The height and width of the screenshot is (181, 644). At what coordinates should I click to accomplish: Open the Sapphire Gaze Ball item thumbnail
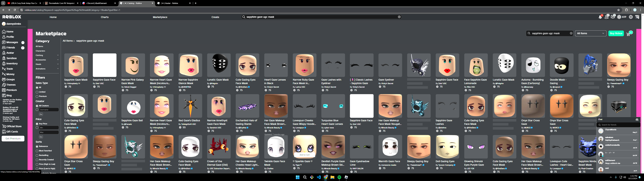tap(133, 106)
